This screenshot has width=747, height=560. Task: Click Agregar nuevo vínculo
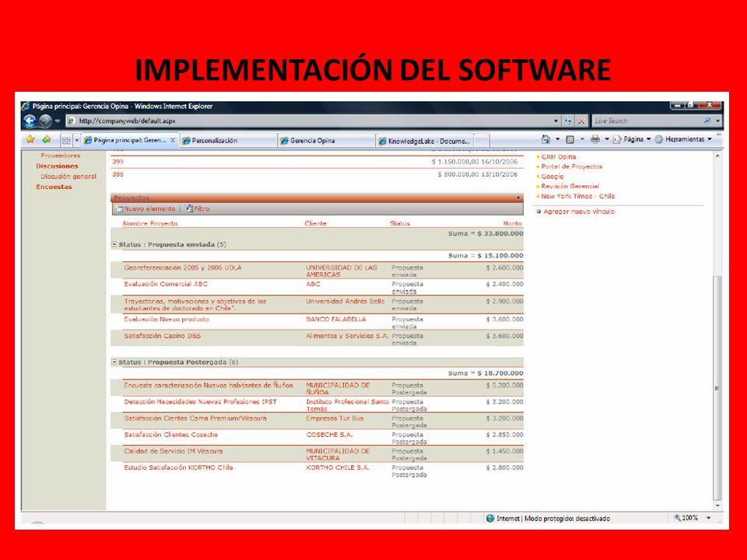[x=579, y=212]
